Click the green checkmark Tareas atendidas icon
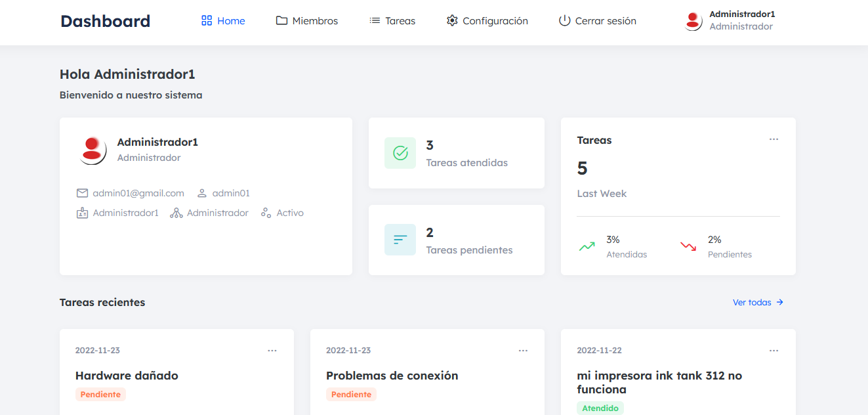This screenshot has height=415, width=868. [400, 153]
